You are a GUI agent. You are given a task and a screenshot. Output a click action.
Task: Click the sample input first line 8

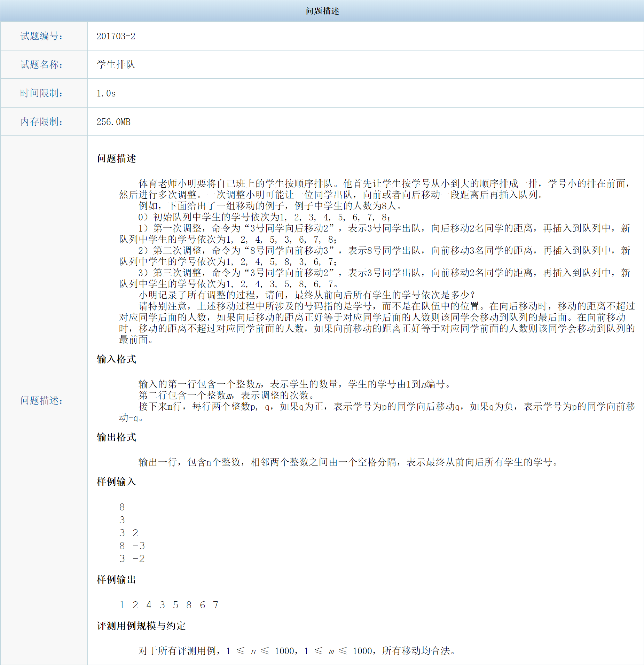click(x=121, y=507)
